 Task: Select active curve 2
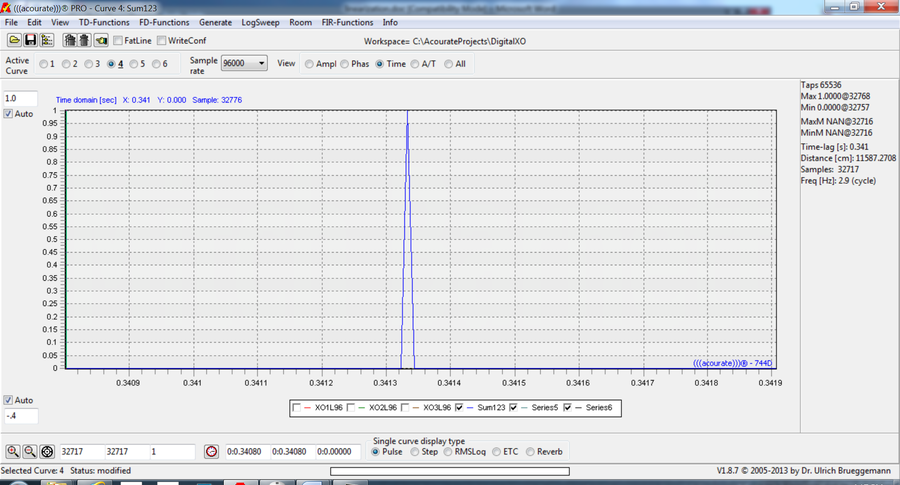pos(66,64)
